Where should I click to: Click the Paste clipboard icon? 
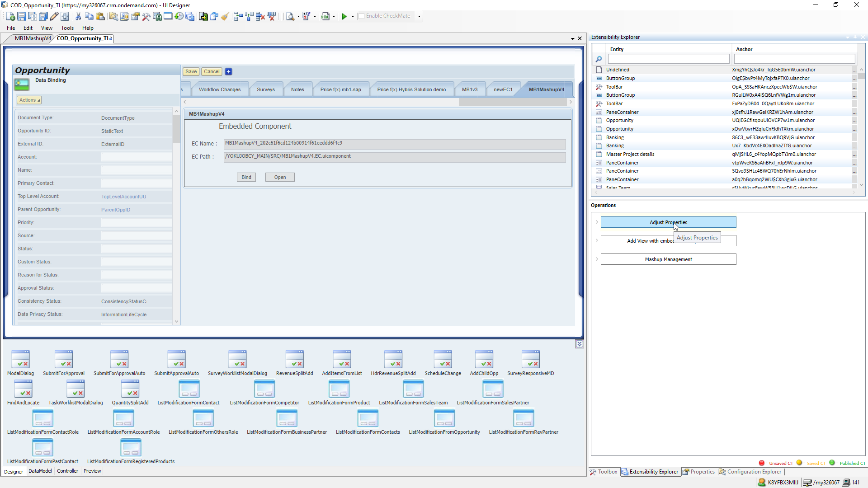100,17
